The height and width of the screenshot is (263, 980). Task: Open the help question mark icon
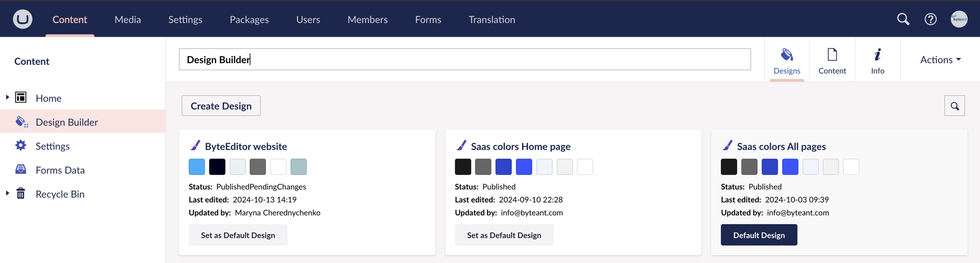click(930, 19)
